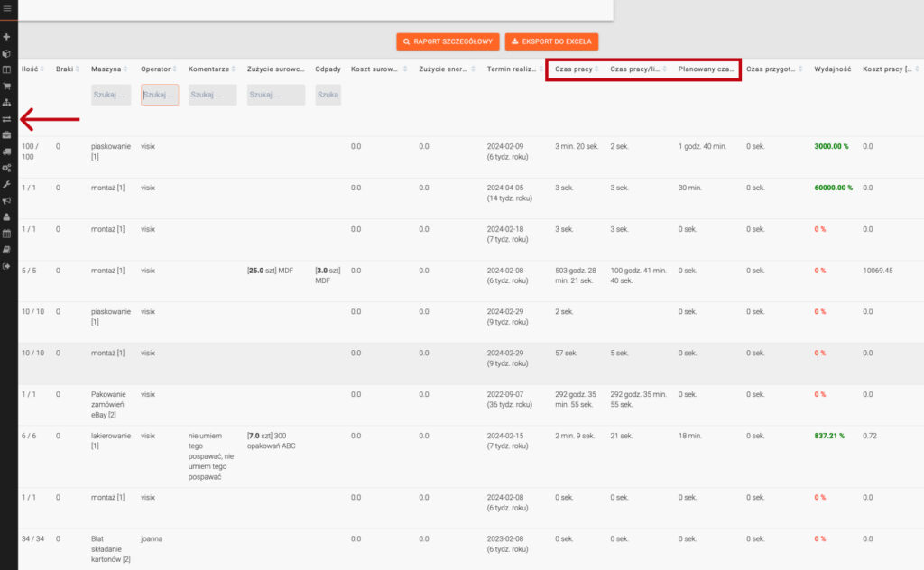Select the exchange arrows sidebar icon
The height and width of the screenshot is (570, 924).
click(x=7, y=119)
